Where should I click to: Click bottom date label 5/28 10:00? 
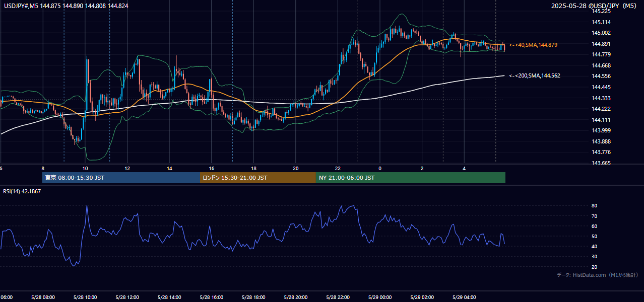tap(85, 297)
